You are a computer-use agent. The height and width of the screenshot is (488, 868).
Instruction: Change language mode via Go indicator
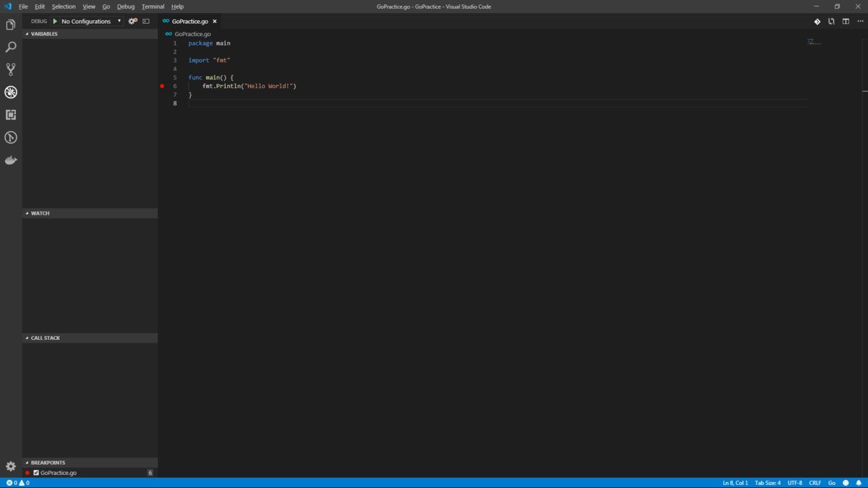832,483
